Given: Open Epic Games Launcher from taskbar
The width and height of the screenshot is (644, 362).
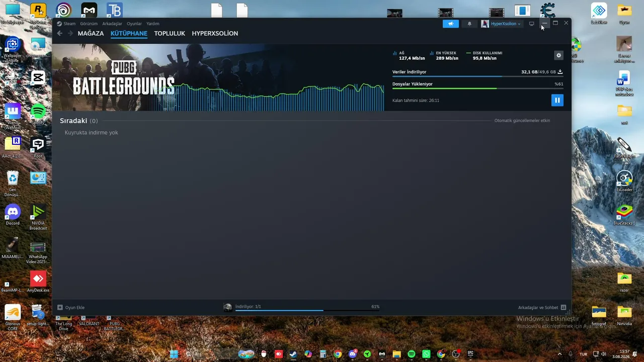Looking at the screenshot, I should (x=470, y=354).
